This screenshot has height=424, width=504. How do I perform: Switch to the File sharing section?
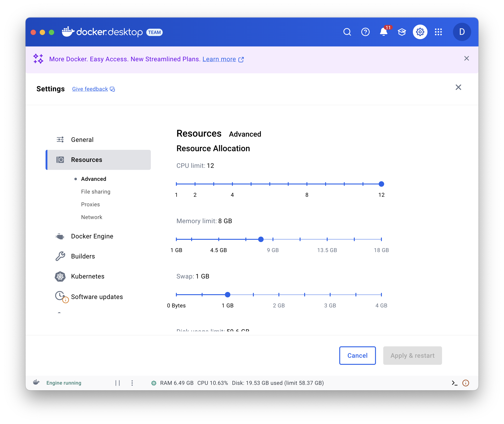click(95, 192)
